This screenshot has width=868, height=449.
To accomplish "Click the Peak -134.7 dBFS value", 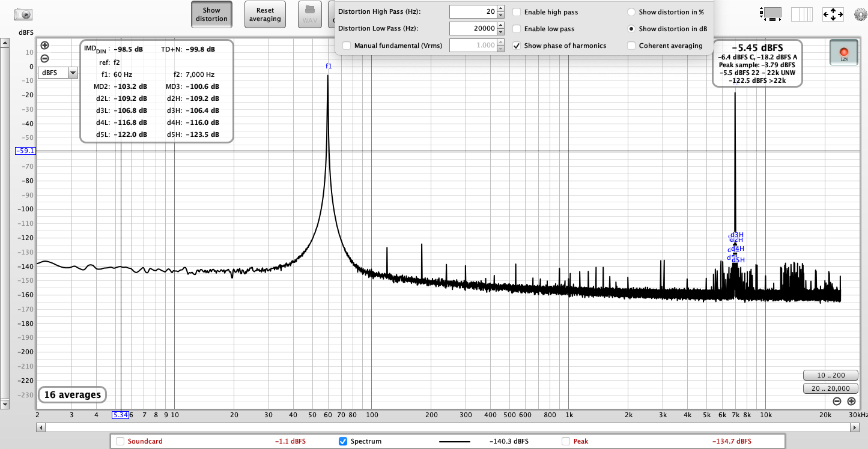I will point(731,441).
